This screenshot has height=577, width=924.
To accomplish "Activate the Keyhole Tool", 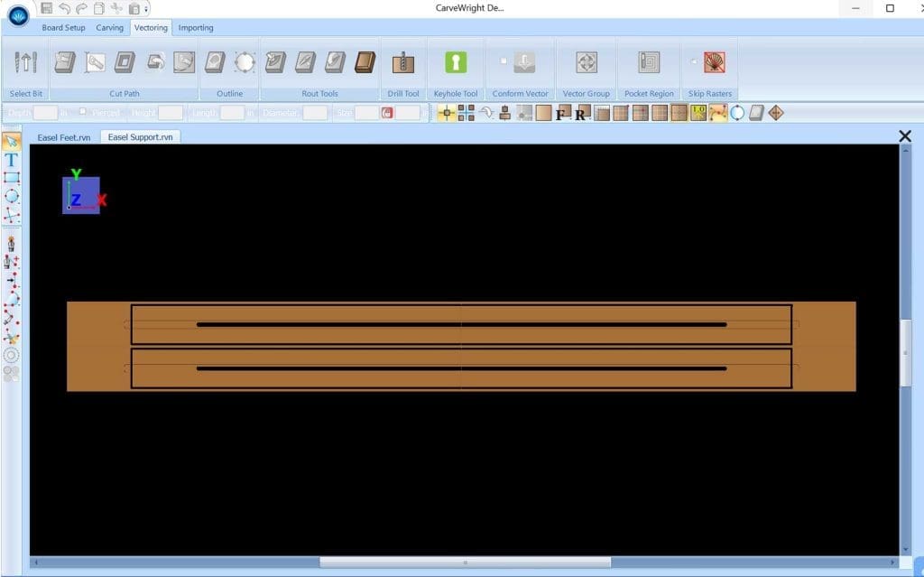I will pyautogui.click(x=456, y=62).
